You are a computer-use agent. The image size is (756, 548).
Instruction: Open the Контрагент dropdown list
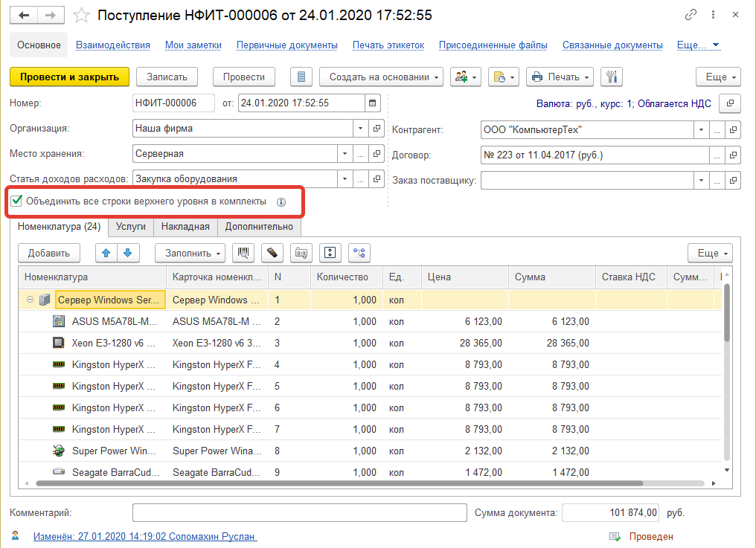pos(701,130)
